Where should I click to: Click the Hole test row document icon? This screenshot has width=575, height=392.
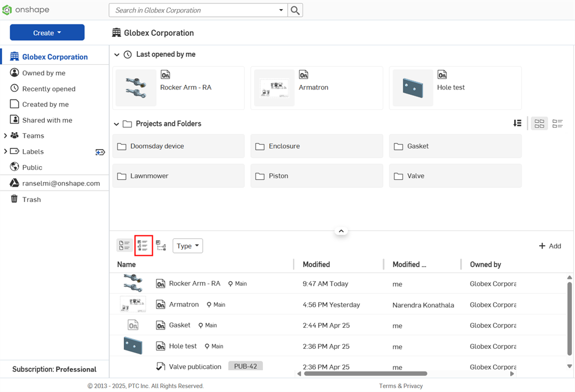click(161, 346)
